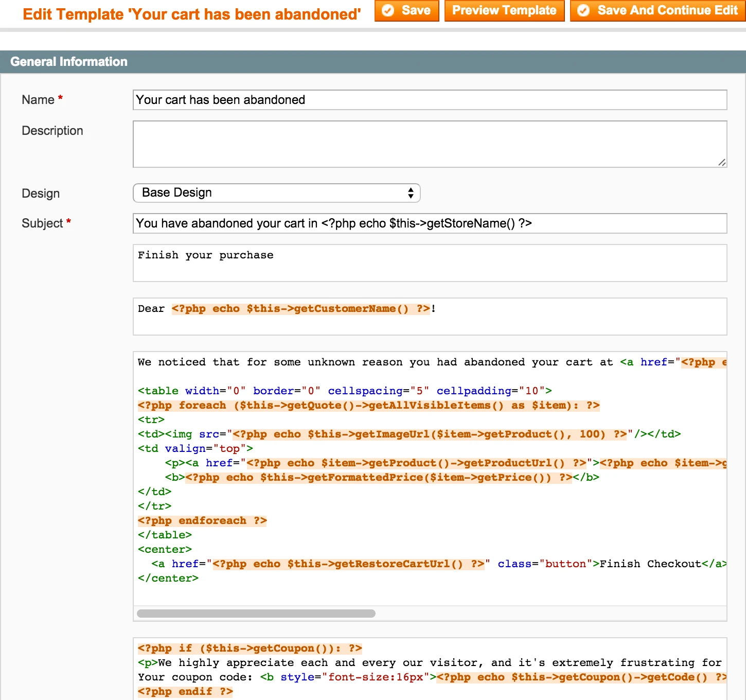Viewport: 746px width, 700px height.
Task: Click checkmark icon on Save And Continue Edit
Action: (583, 10)
